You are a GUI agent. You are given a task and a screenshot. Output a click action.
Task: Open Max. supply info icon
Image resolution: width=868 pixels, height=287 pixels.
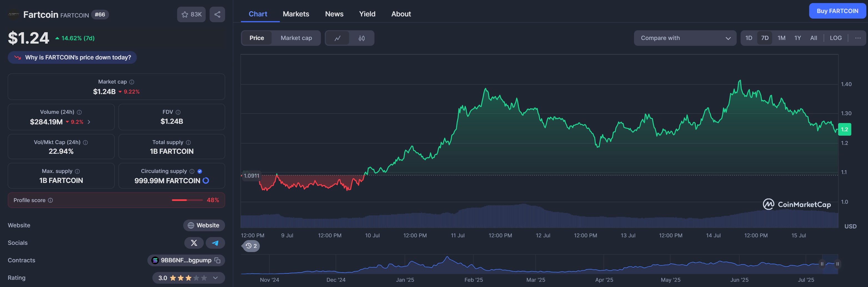point(77,172)
